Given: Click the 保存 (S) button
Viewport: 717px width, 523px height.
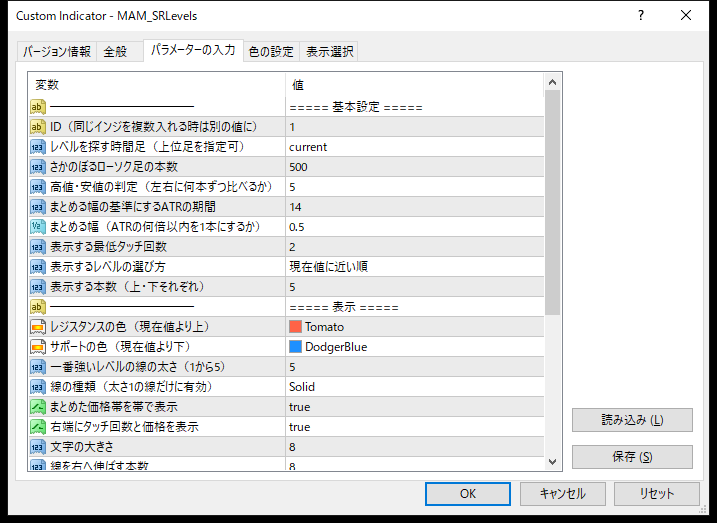Looking at the screenshot, I should [x=632, y=457].
